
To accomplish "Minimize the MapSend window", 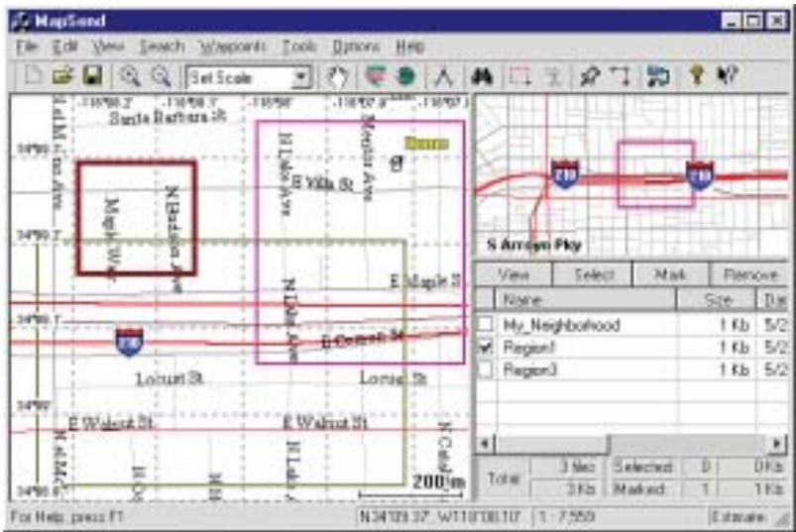I will coord(731,21).
